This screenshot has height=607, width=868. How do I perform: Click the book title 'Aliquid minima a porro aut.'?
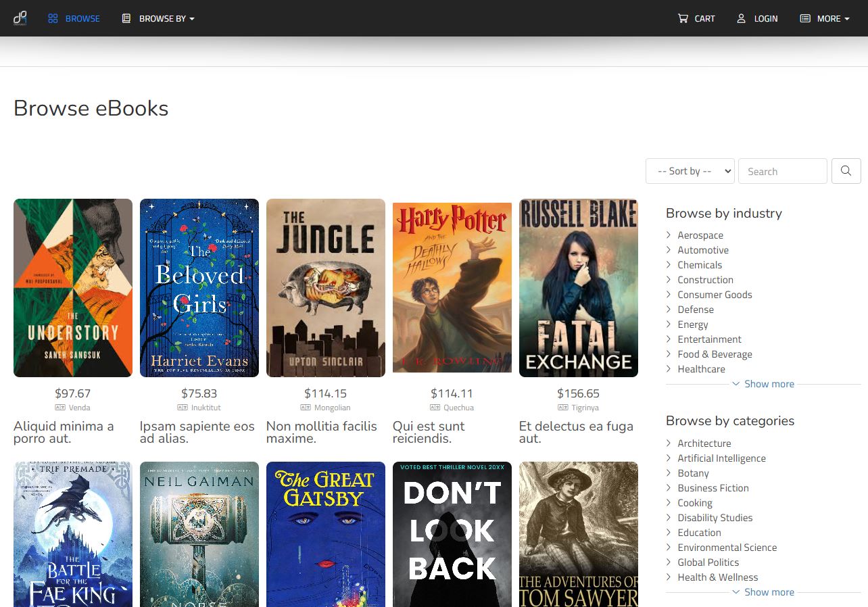coord(64,433)
